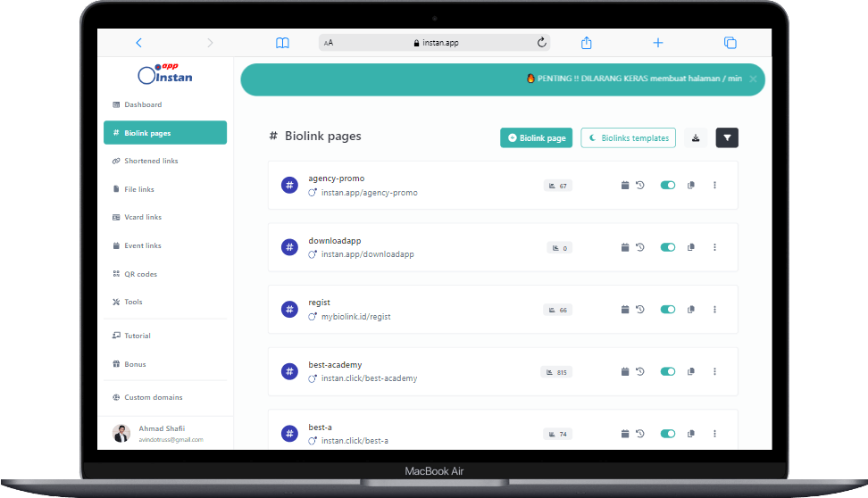Viewport: 868px width, 498px height.
Task: Open three-dot menu for agency-promo
Action: 714,186
